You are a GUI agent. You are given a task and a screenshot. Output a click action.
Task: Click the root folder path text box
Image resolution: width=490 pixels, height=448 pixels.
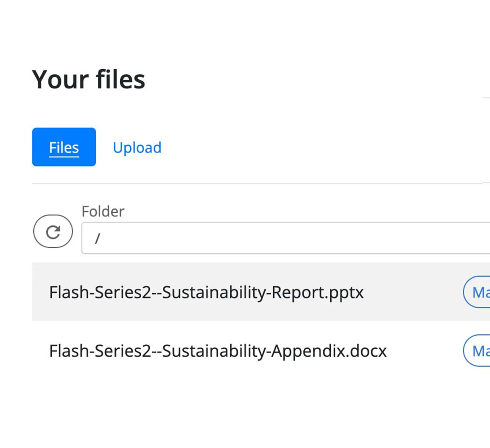285,238
